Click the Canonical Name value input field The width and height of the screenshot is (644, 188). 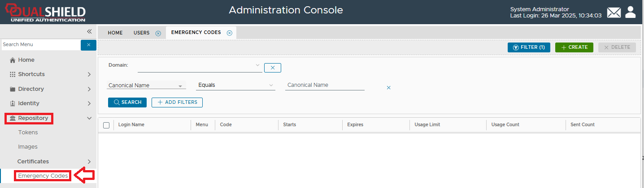(324, 85)
